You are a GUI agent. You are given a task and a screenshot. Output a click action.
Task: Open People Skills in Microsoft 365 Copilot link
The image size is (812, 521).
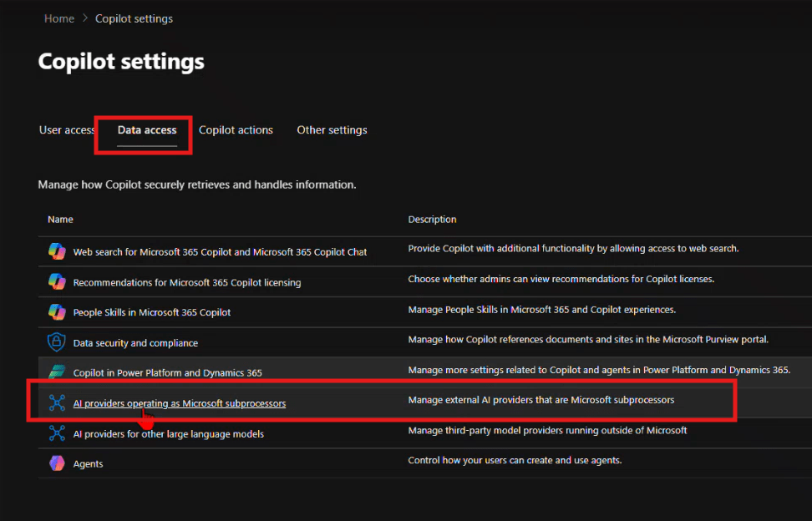[152, 312]
